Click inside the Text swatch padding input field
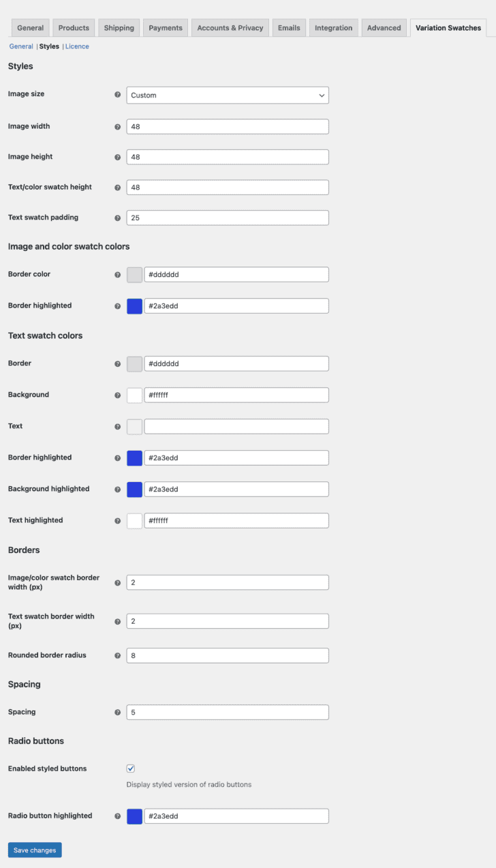The image size is (496, 868). 227,218
